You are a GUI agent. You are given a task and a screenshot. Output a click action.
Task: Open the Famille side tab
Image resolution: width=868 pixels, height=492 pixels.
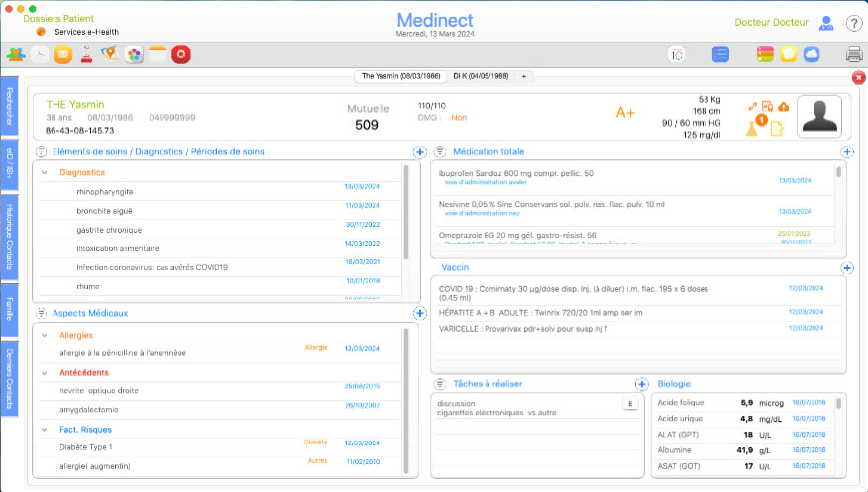point(9,310)
